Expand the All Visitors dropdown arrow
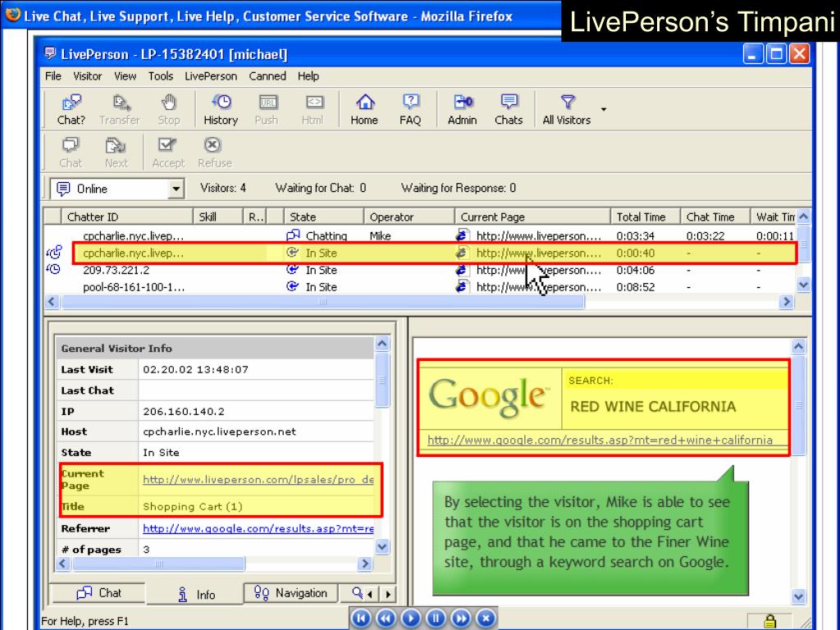This screenshot has height=630, width=840. click(604, 109)
